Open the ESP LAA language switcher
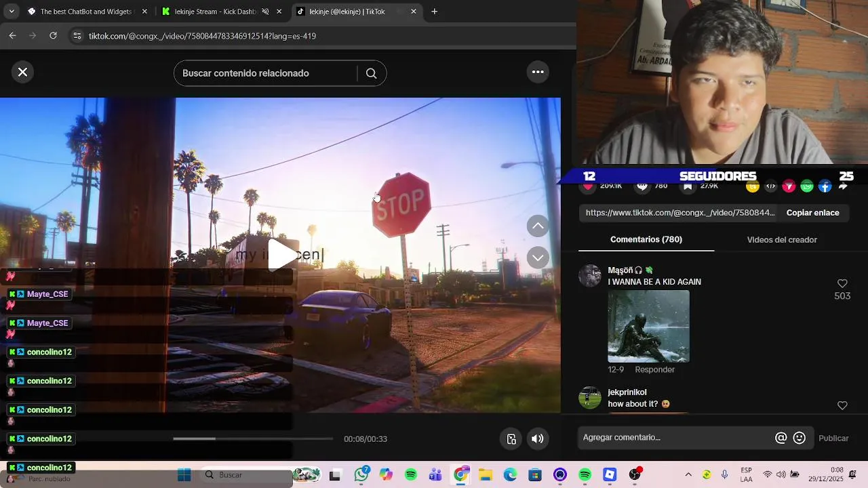Screen dimensions: 868x488 [746, 475]
